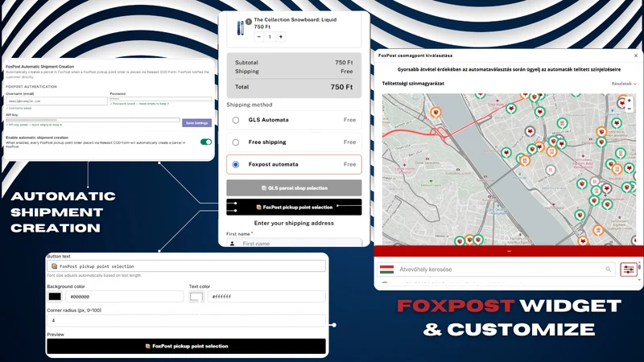The width and height of the screenshot is (644, 362).
Task: Select Foxpost automata shipping method
Action: click(294, 164)
